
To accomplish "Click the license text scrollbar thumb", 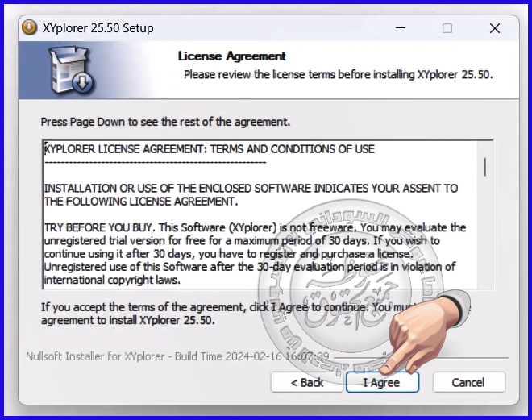I will tap(484, 166).
